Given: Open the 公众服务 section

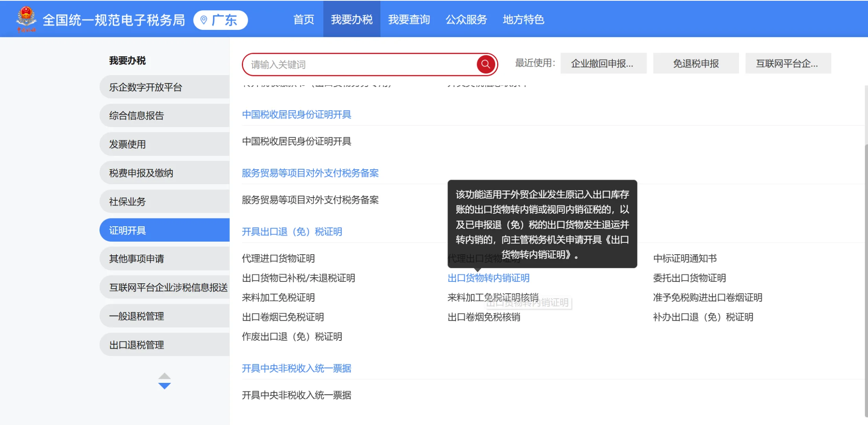Looking at the screenshot, I should pos(466,19).
